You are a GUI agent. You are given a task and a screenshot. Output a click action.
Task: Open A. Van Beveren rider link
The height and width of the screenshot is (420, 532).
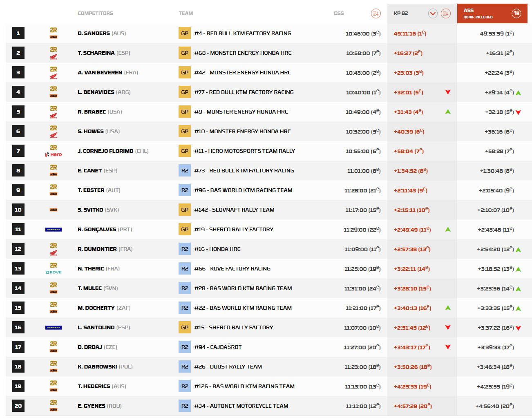[x=100, y=73]
